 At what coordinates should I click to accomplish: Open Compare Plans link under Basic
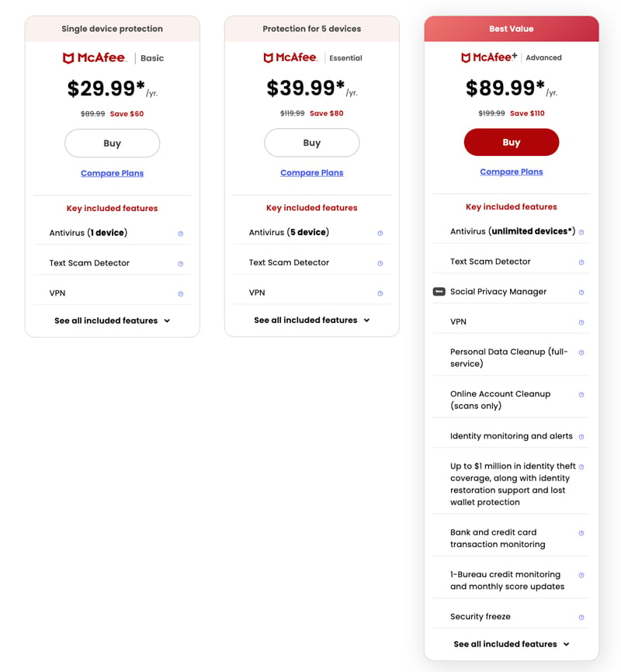pos(113,173)
